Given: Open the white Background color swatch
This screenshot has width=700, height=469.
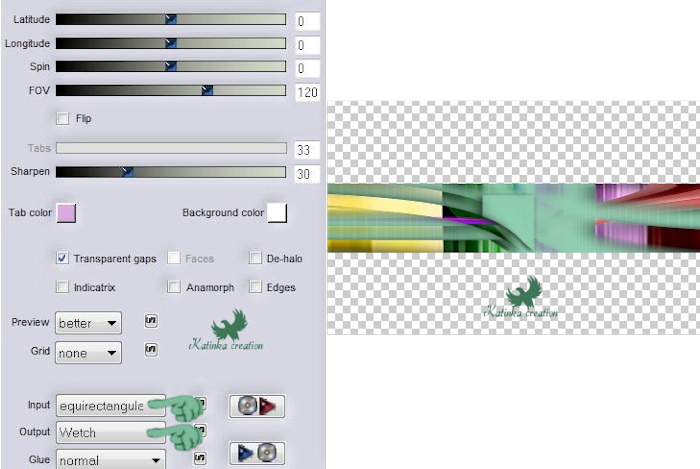Looking at the screenshot, I should tap(277, 212).
